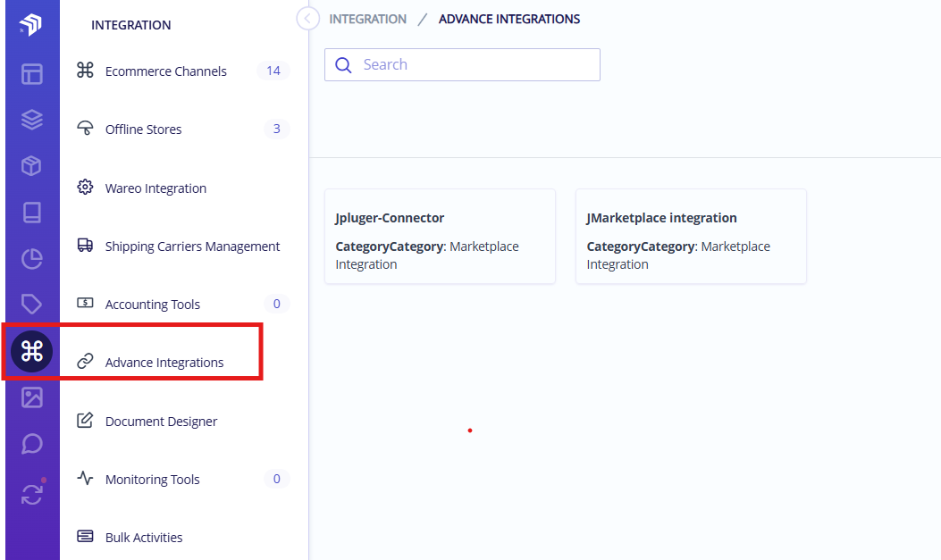This screenshot has height=560, width=941.
Task: Click the app logo at top of rail
Action: point(31,25)
